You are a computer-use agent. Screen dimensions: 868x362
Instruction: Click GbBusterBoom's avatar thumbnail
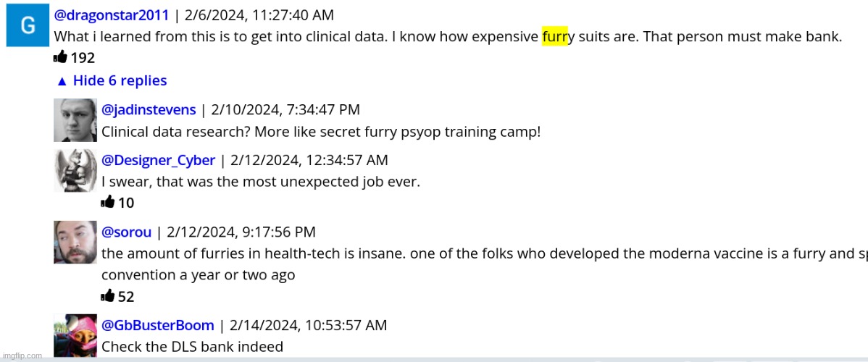[75, 334]
